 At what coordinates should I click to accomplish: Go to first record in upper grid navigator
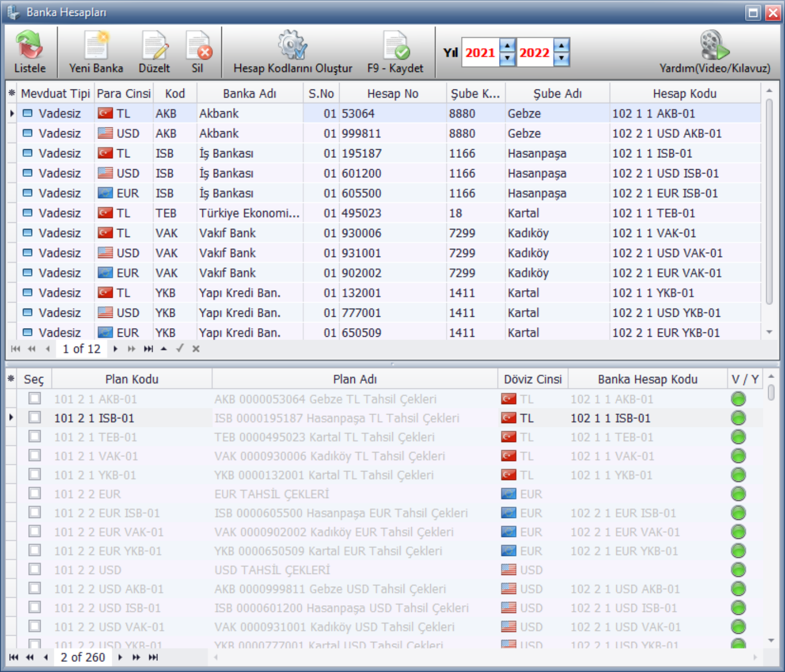point(15,349)
